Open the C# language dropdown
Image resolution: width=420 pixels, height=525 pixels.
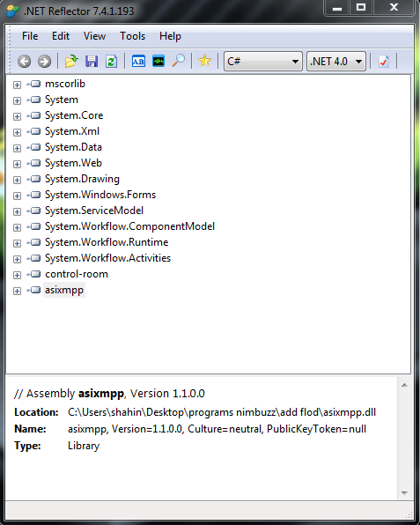pos(263,62)
